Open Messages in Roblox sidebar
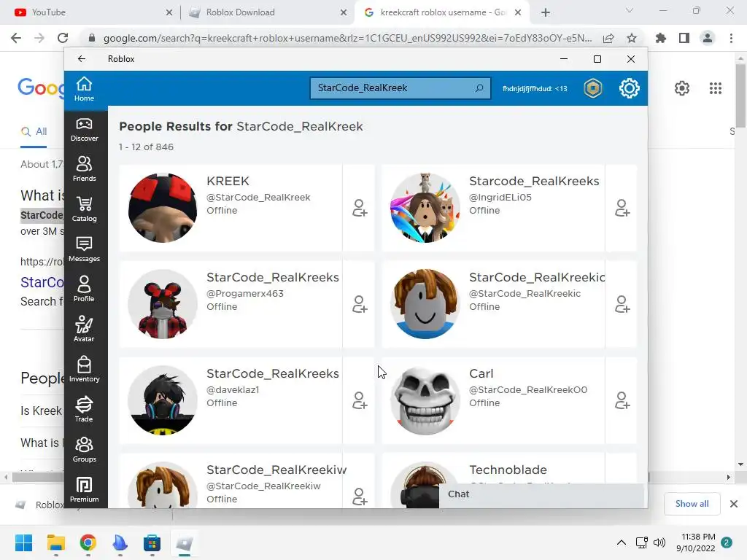Screen dimensions: 747x560 click(84, 249)
